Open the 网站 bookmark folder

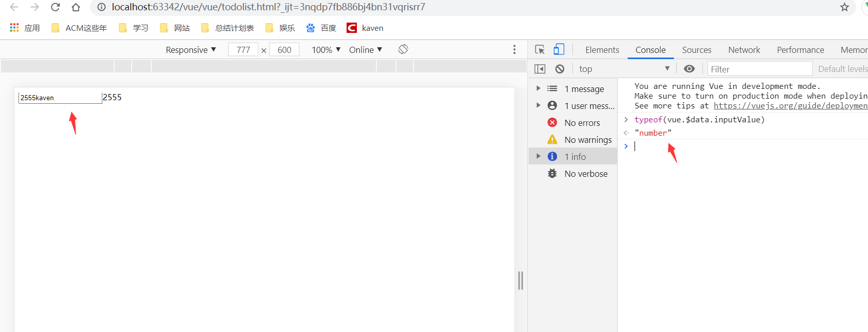point(175,28)
